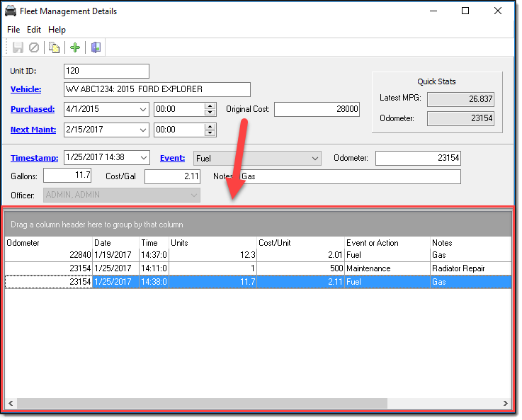Click the Original Cost input field
The height and width of the screenshot is (420, 522).
(x=317, y=110)
